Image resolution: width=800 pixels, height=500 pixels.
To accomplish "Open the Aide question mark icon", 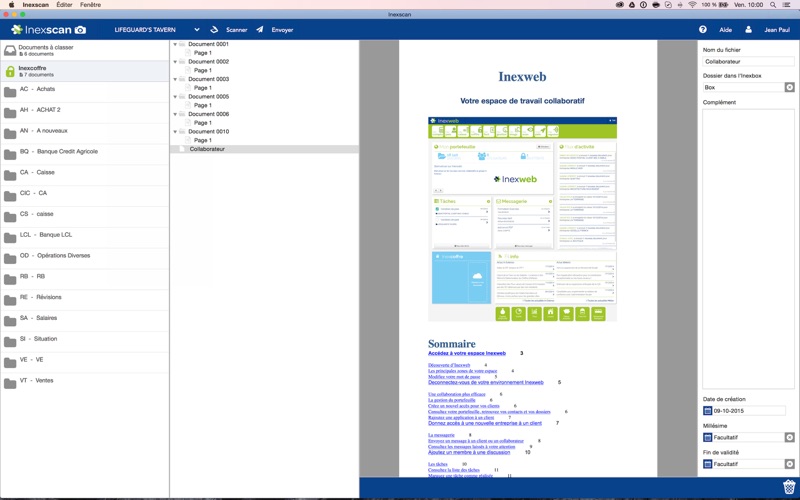I will pos(703,30).
